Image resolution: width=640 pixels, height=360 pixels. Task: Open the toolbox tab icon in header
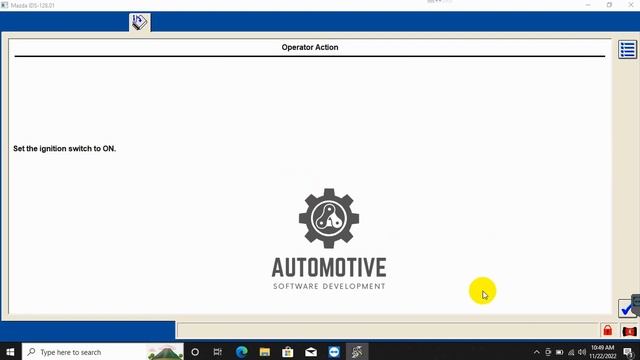pyautogui.click(x=140, y=22)
